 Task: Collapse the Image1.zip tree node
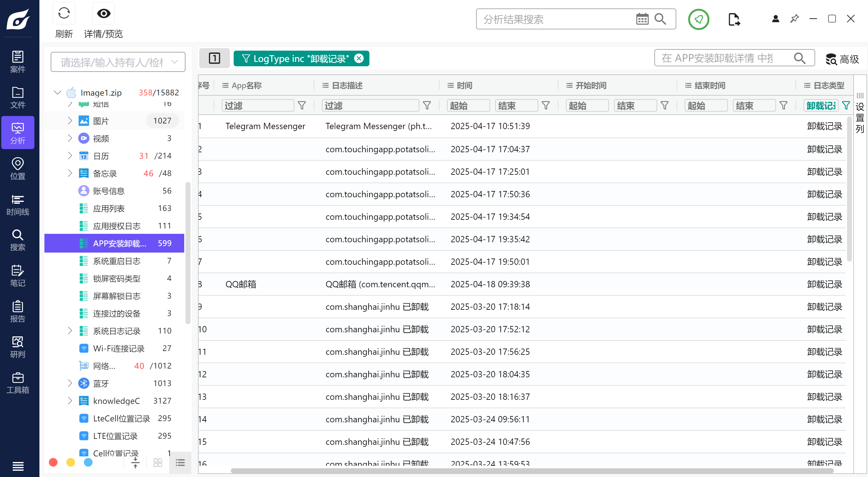(57, 92)
